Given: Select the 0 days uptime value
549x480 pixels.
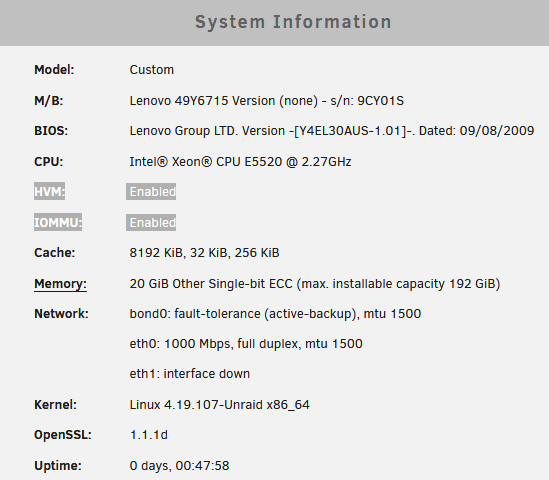Looking at the screenshot, I should [x=179, y=466].
